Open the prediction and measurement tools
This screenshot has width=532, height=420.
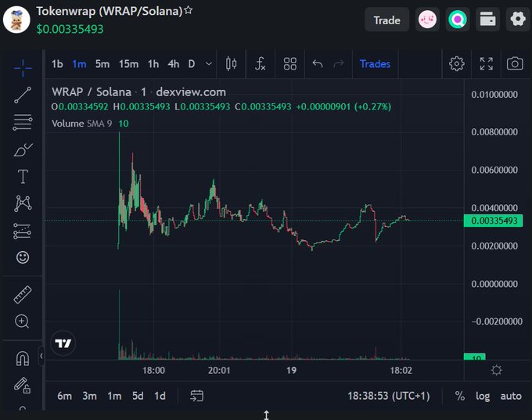point(23,231)
